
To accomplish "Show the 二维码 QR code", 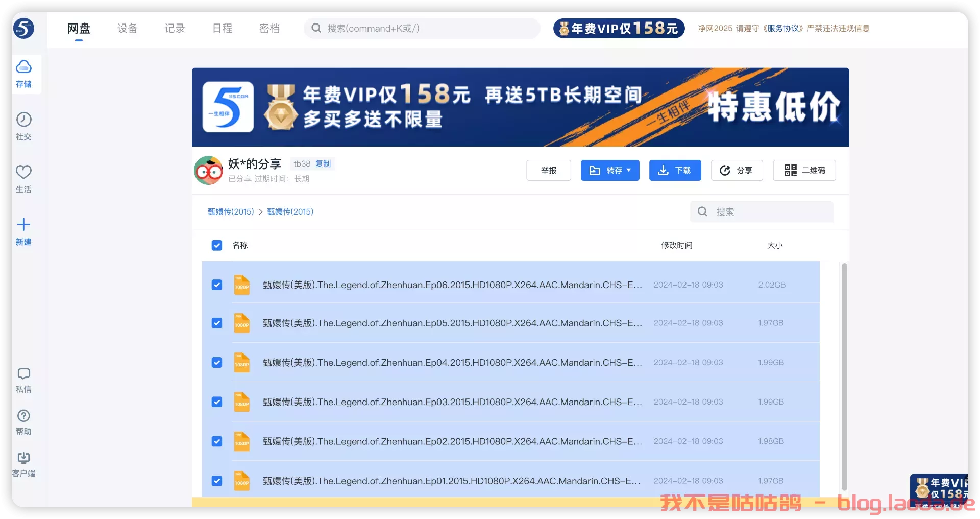I will (x=804, y=170).
